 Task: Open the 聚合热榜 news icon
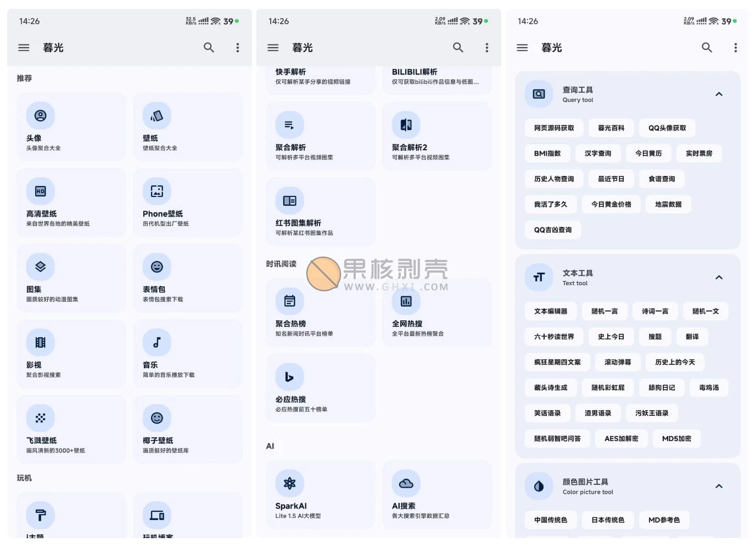(290, 301)
